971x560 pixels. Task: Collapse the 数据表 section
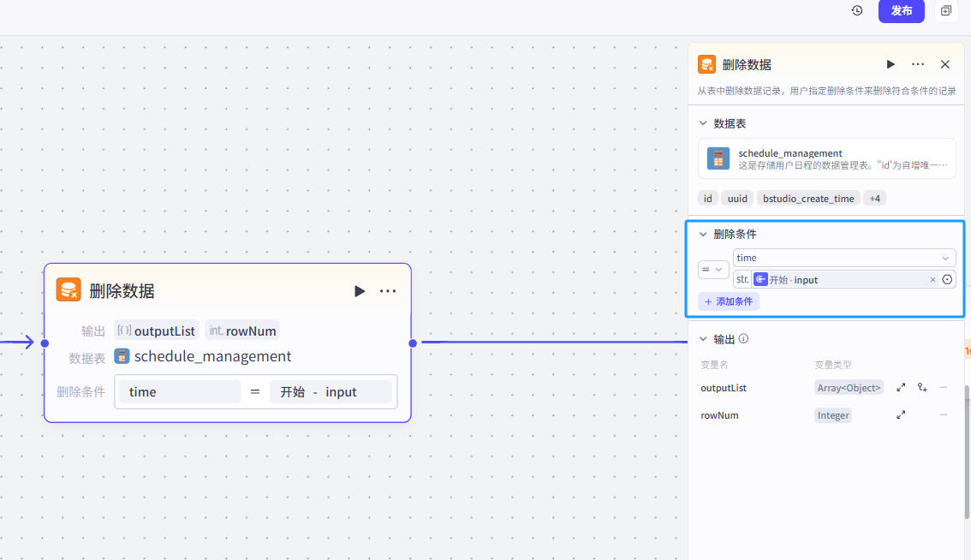coord(703,123)
